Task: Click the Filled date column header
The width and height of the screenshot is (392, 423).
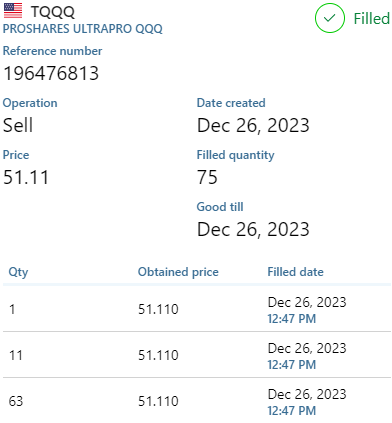Action: [x=295, y=272]
